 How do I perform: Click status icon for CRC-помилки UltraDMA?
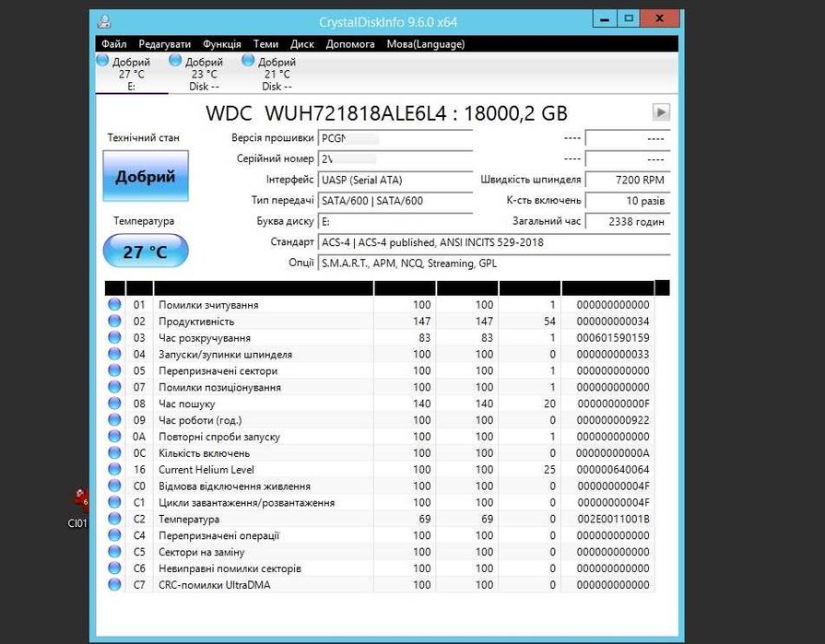tap(114, 584)
